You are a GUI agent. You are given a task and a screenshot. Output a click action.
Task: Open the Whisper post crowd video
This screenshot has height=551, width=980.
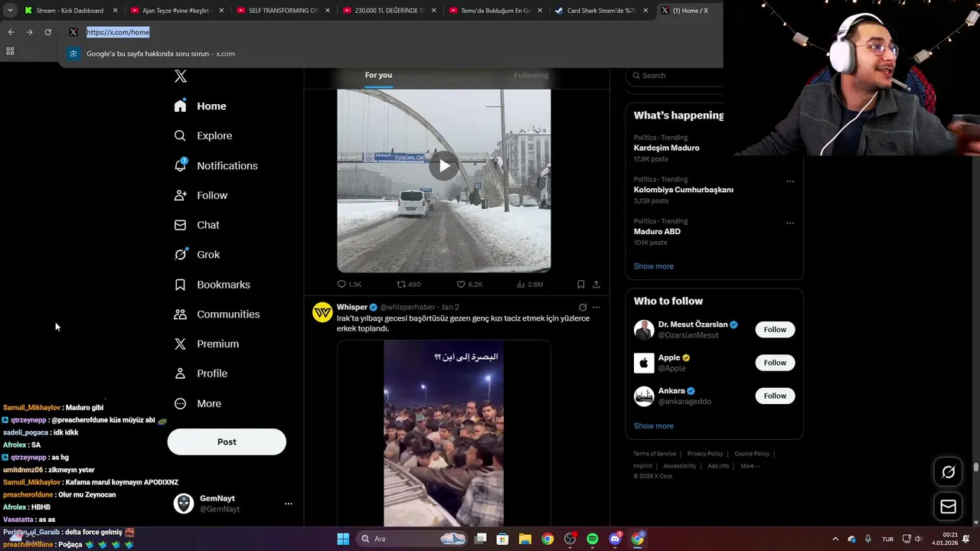[x=444, y=433]
